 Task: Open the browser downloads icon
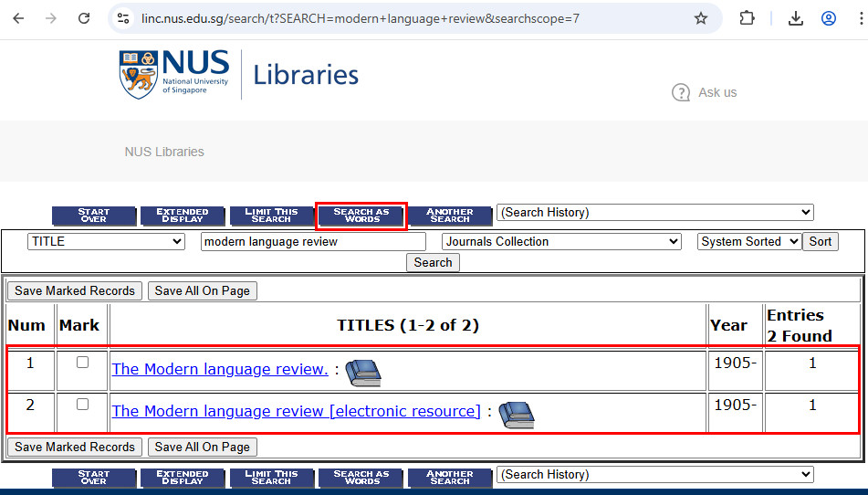(795, 18)
